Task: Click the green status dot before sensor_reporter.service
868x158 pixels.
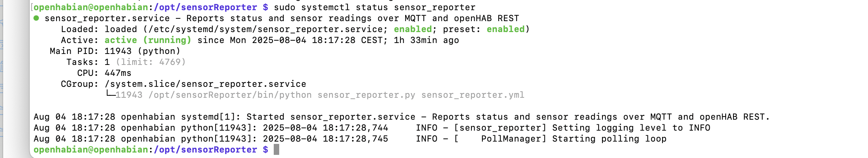Action: pos(36,18)
